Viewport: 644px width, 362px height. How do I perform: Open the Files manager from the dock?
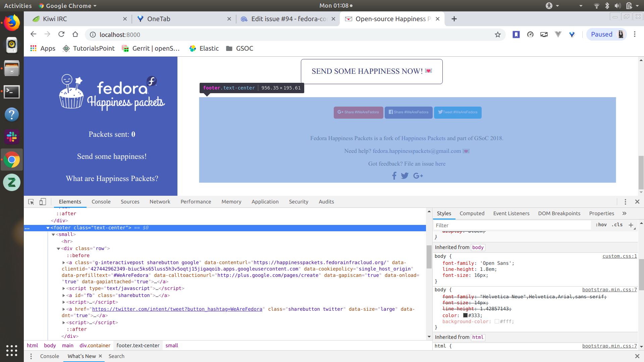click(12, 68)
